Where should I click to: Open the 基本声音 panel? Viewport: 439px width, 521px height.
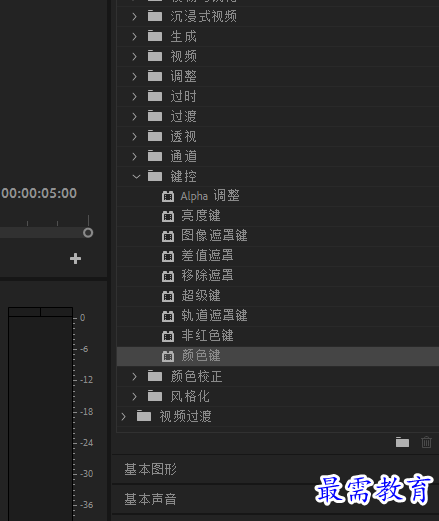click(x=151, y=499)
